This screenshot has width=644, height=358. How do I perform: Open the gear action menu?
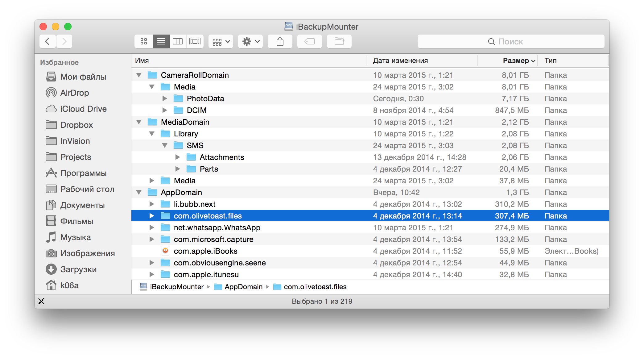click(x=250, y=41)
